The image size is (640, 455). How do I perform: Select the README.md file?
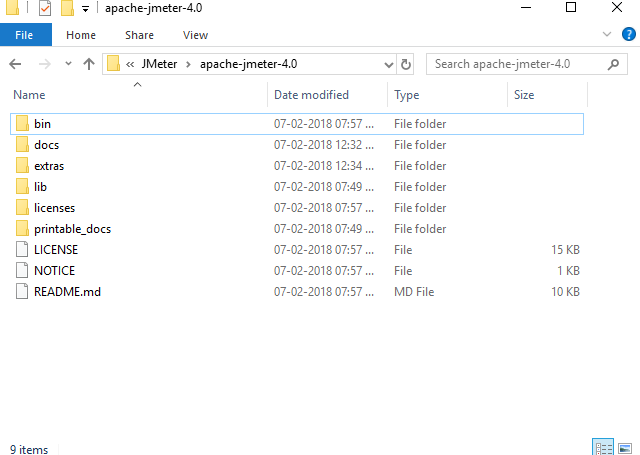click(x=297, y=292)
